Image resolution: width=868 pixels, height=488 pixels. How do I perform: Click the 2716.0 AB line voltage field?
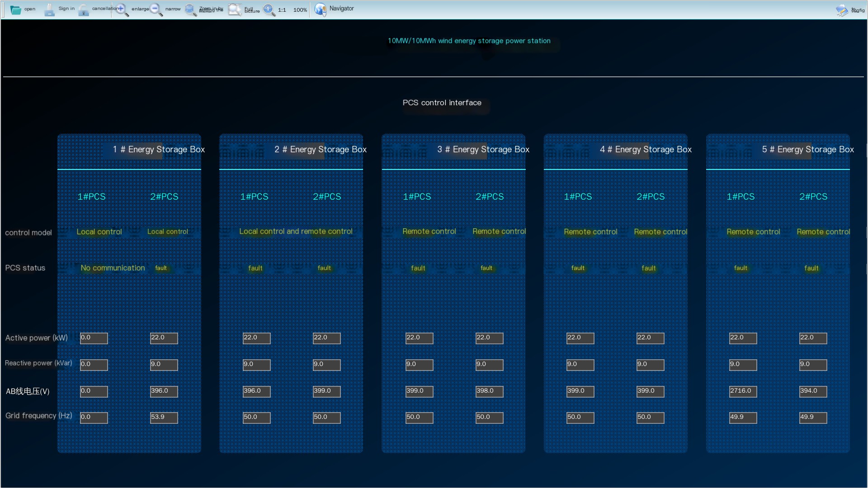click(743, 391)
